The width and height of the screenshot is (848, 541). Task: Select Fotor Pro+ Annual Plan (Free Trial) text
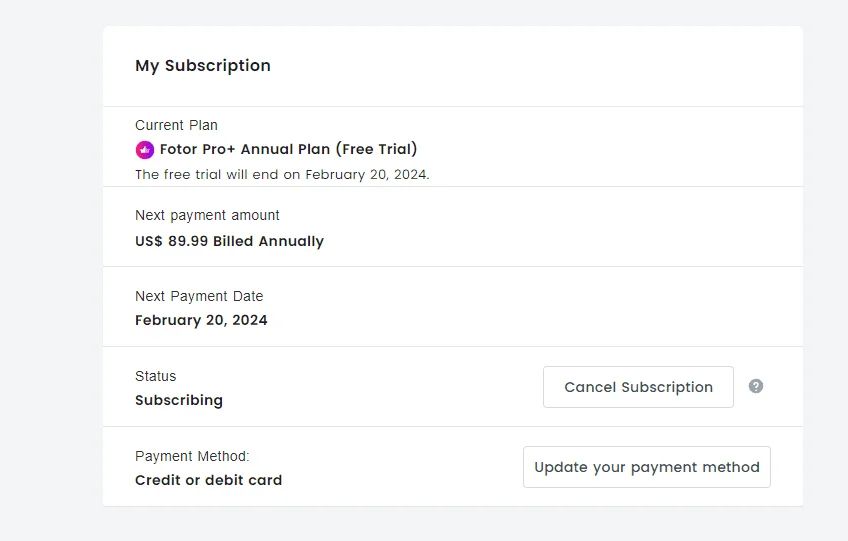(x=289, y=149)
